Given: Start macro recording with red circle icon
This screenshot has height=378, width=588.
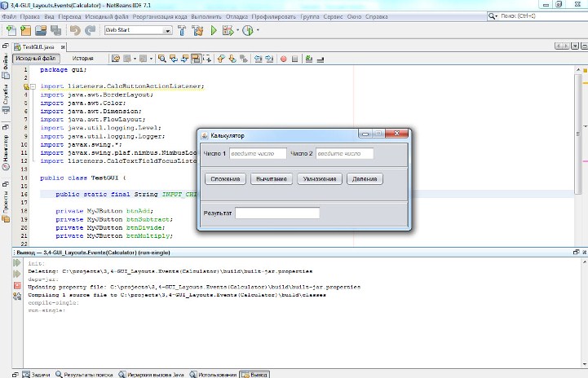Looking at the screenshot, I should coord(283,59).
